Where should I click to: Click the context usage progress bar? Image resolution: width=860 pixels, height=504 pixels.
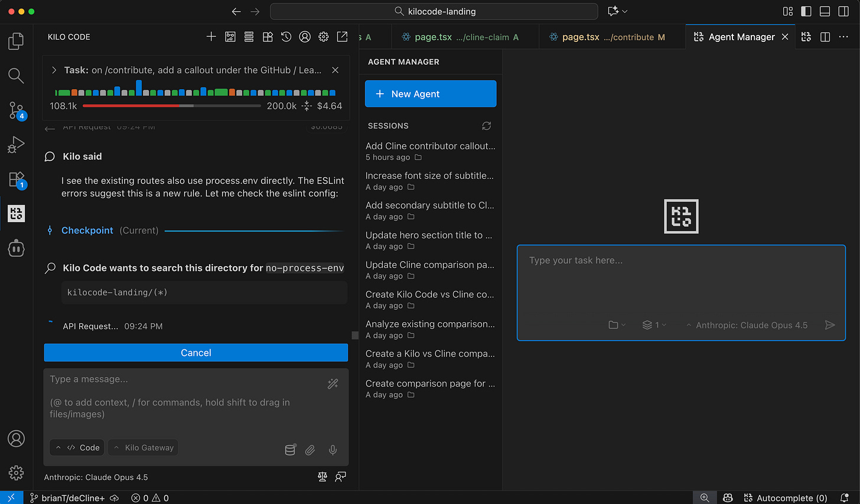click(x=171, y=106)
